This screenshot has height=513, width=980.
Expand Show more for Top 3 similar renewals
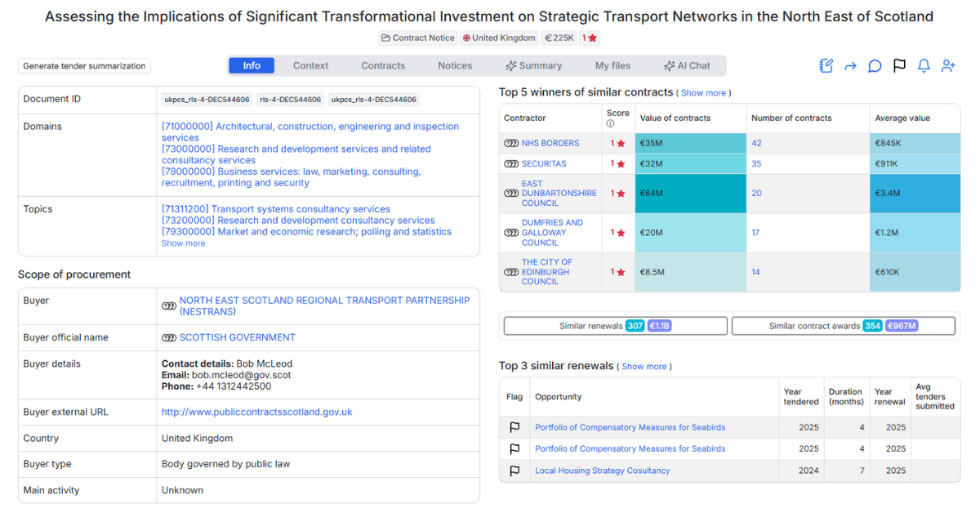point(644,366)
